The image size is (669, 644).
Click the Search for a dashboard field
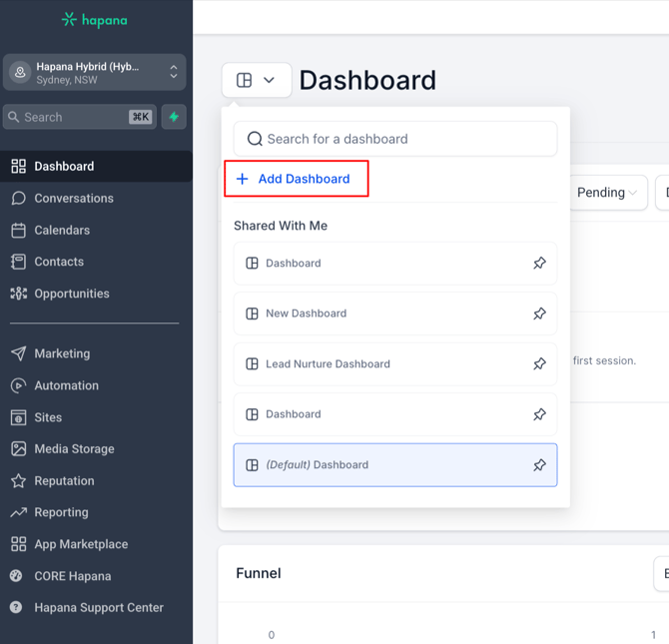tap(395, 139)
